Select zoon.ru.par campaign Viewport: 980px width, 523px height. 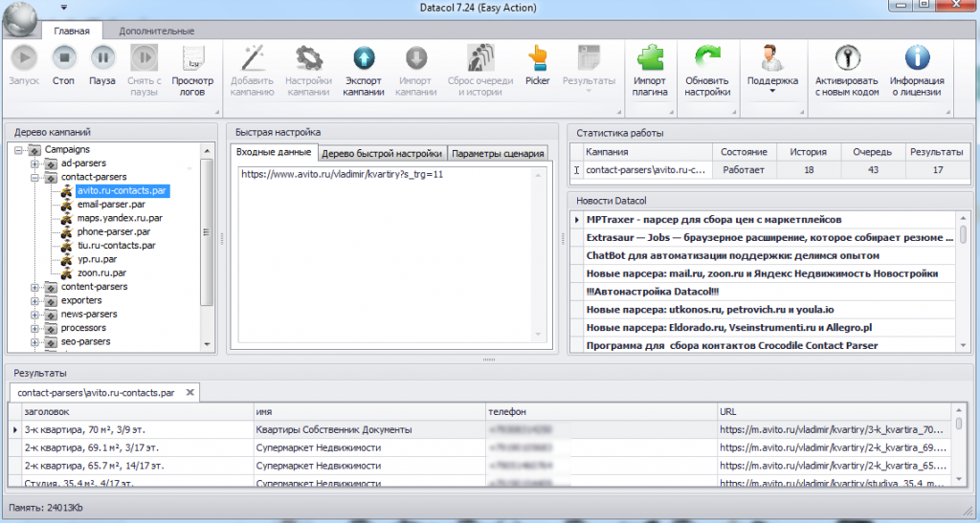coord(101,272)
